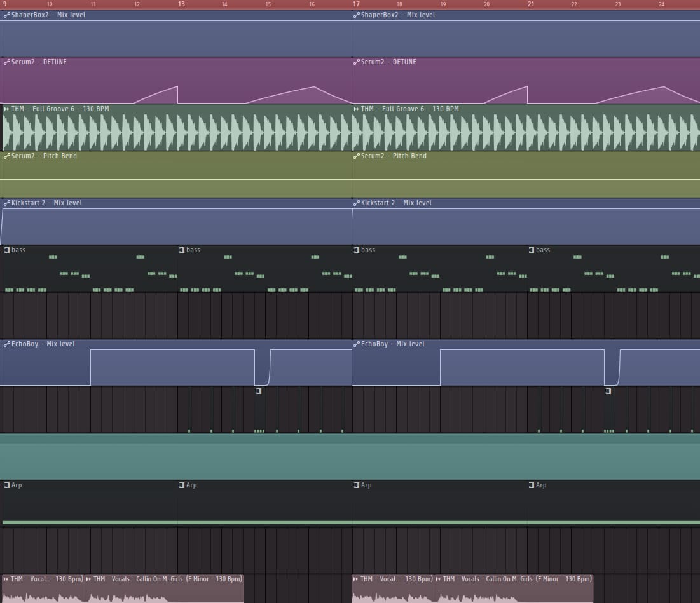700x603 pixels.
Task: Click the teal automation lane below the EchoBoy pattern track
Action: tap(350, 457)
